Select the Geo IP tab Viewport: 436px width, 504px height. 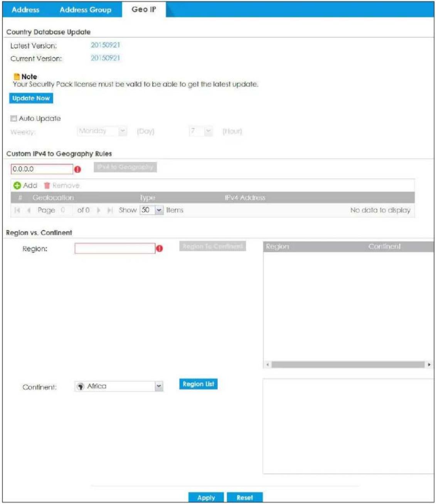144,9
